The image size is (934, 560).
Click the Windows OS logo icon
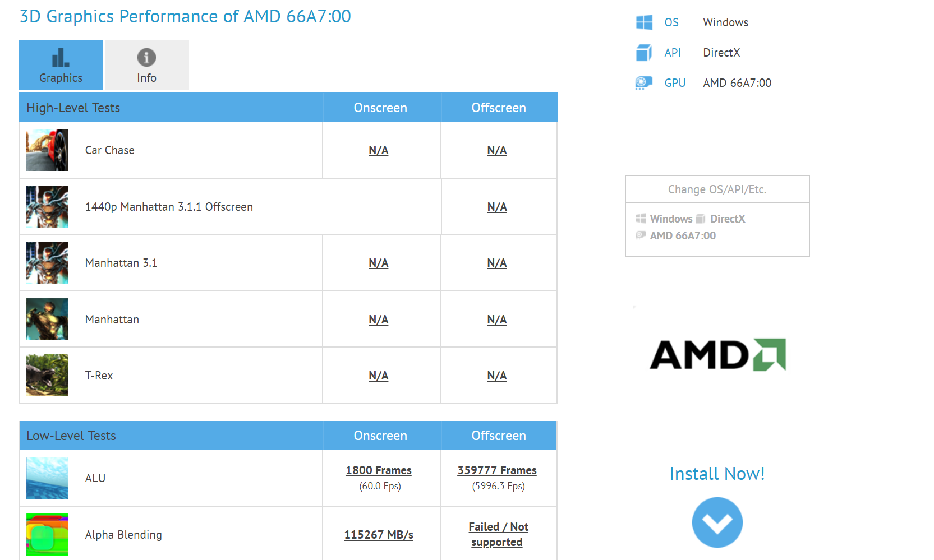click(644, 22)
